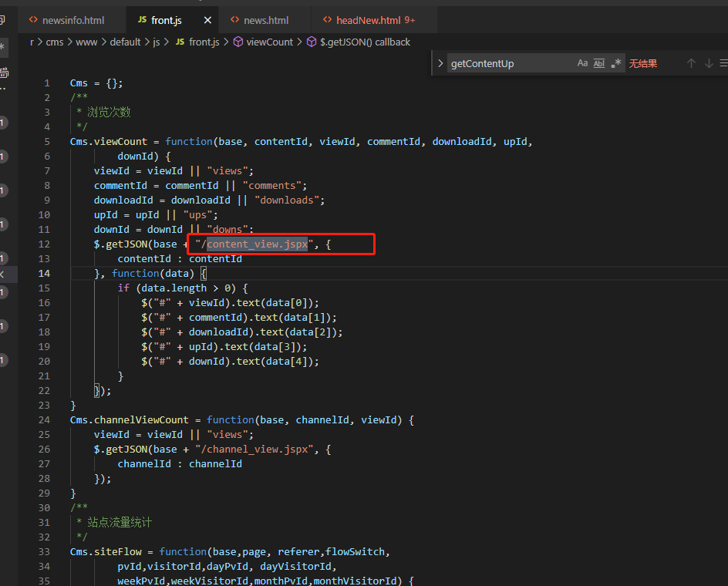The image size is (728, 586).
Task: Open $.getJSON() callback breadcrumb
Action: point(364,42)
